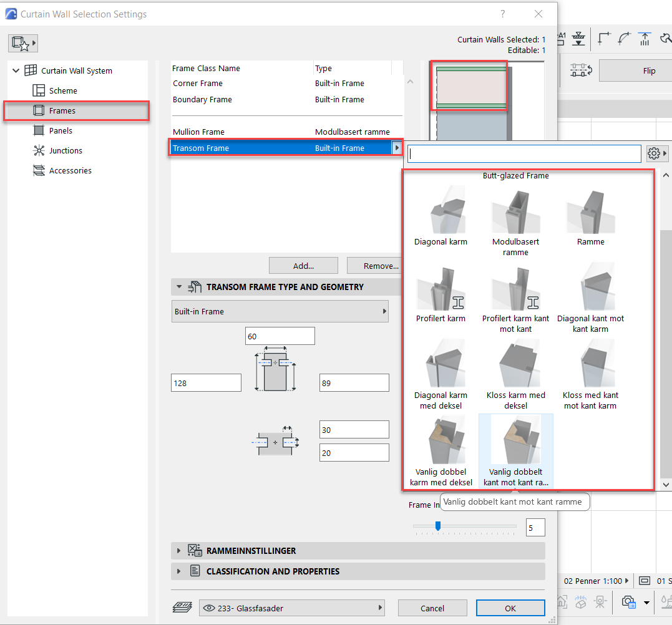Click the camera layers icon at bottom right
This screenshot has height=625, width=672.
tap(629, 603)
